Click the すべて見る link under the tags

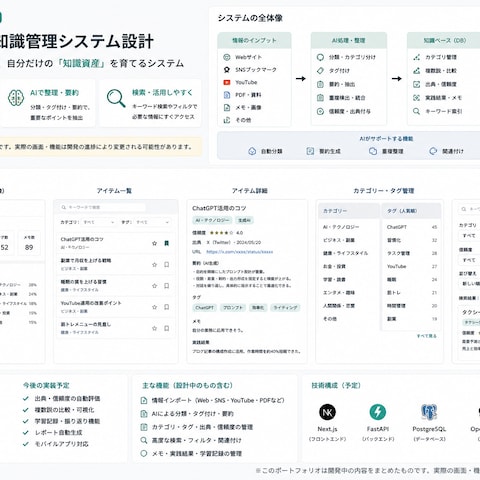click(x=426, y=336)
